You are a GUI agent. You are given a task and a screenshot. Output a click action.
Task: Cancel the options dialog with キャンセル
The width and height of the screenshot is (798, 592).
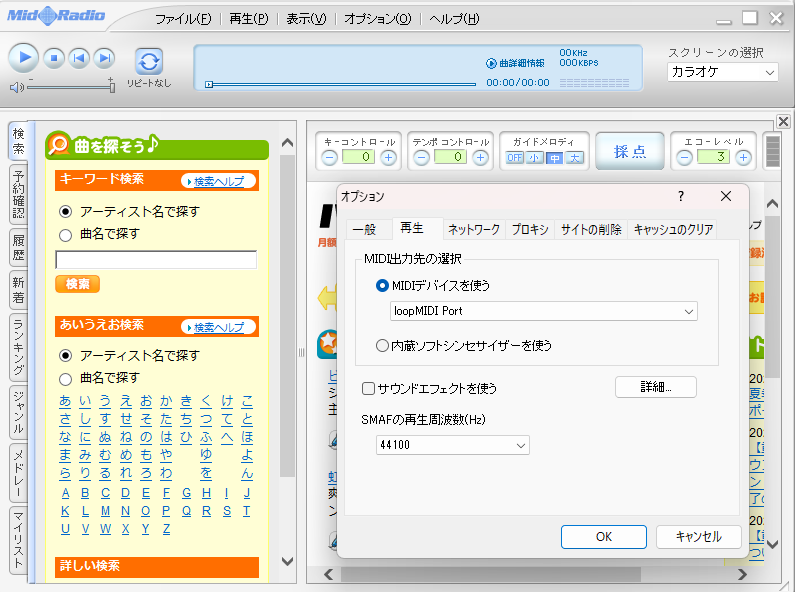(x=698, y=537)
